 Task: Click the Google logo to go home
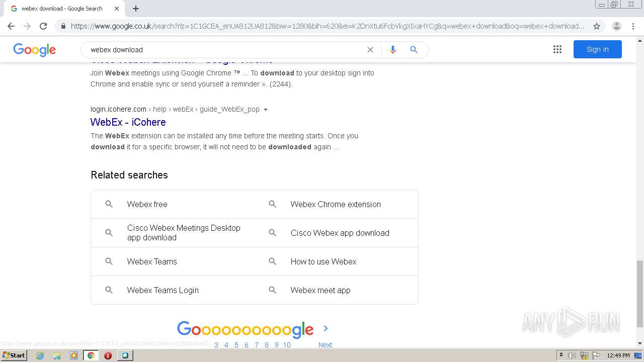pos(34,50)
